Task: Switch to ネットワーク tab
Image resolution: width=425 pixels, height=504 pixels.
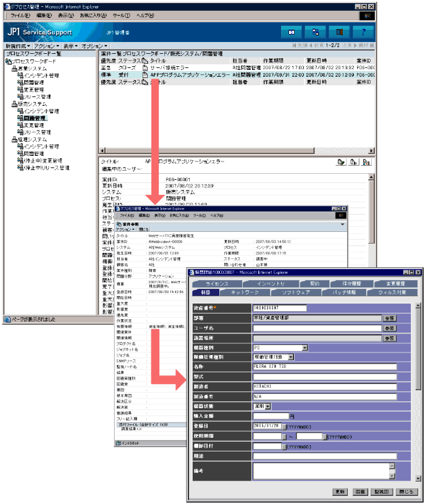Action: (245, 292)
